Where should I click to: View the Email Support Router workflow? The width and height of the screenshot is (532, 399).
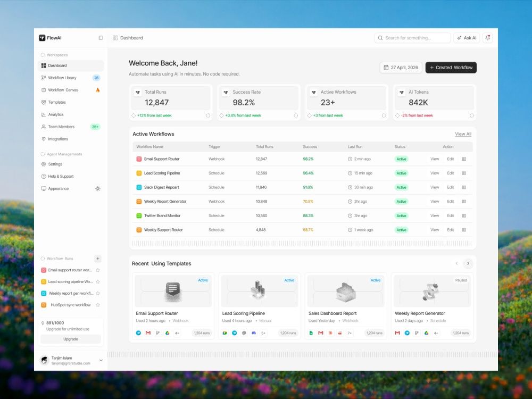pyautogui.click(x=435, y=159)
